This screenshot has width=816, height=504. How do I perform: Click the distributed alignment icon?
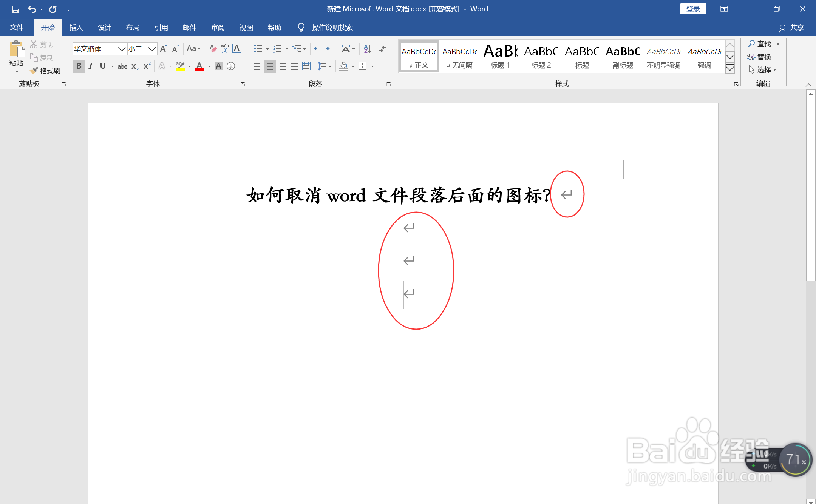(306, 66)
